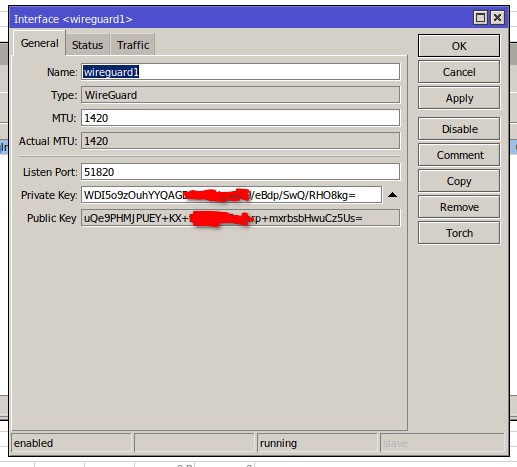
Task: Apply the interface changes
Action: (459, 98)
